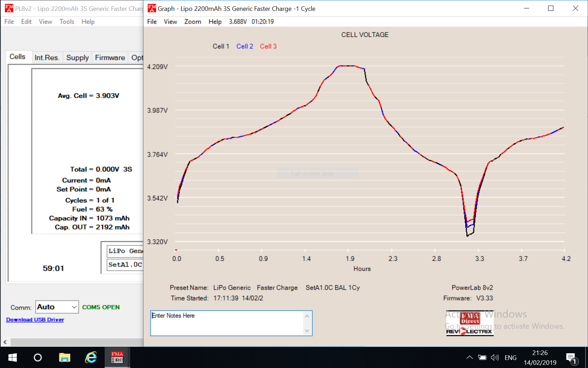Click the FMA Direct Revolectrix logo
The image size is (588, 368).
(x=470, y=323)
